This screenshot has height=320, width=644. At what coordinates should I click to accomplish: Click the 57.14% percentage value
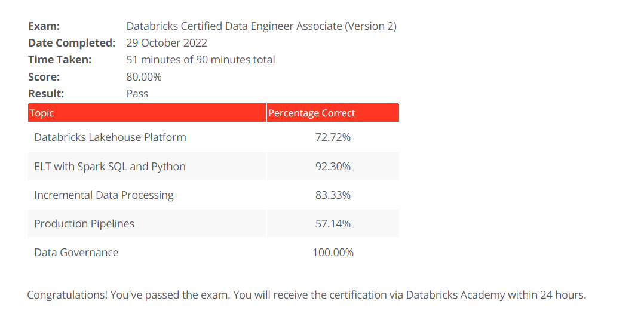(333, 224)
